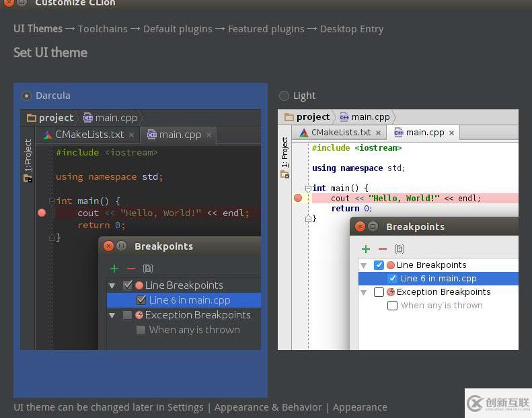Click red breakpoint dot in Light gutter

click(x=298, y=198)
